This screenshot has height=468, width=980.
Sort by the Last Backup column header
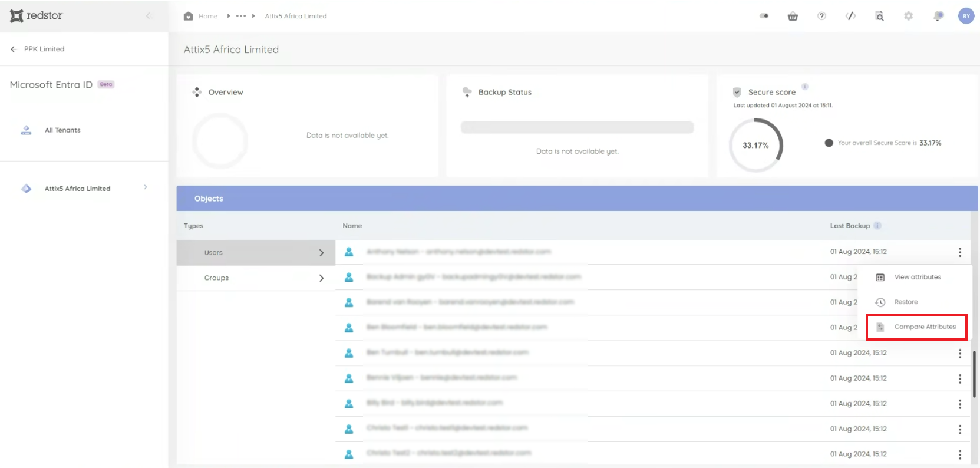[x=850, y=226]
